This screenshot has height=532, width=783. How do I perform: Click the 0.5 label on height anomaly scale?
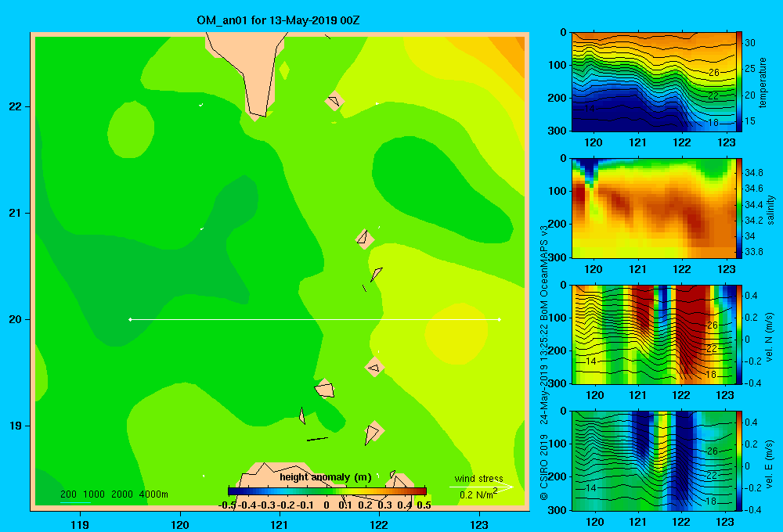[424, 505]
